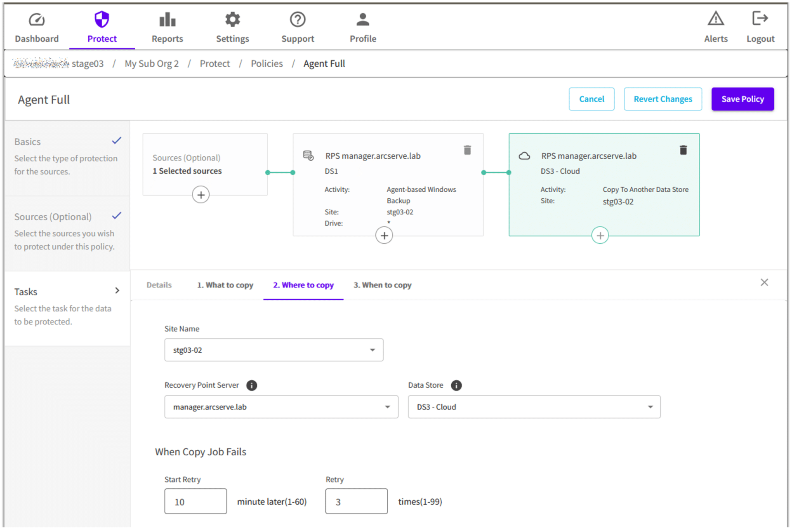Viewport: 792px width, 532px height.
Task: Switch to 1. What to copy tab
Action: tap(225, 285)
